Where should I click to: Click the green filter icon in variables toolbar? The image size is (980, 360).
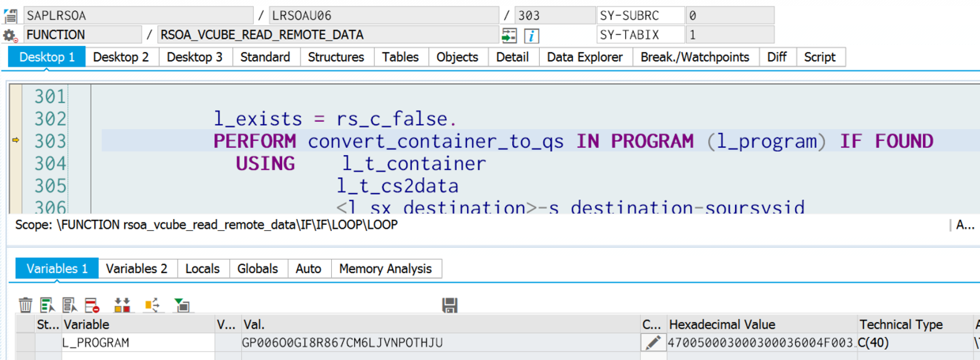pyautogui.click(x=182, y=305)
